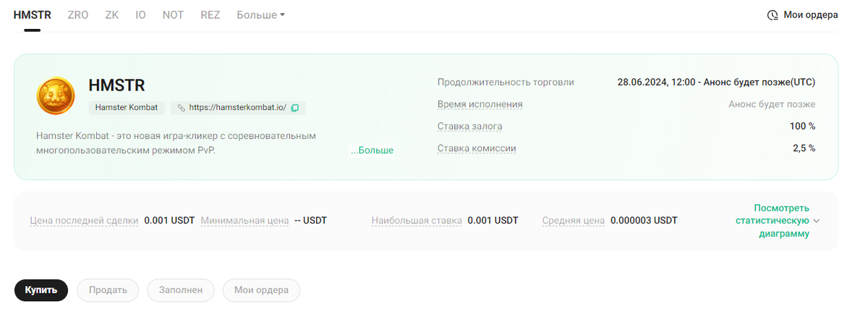Click the -- USDT minimum price value
The width and height of the screenshot is (868, 322).
click(311, 221)
